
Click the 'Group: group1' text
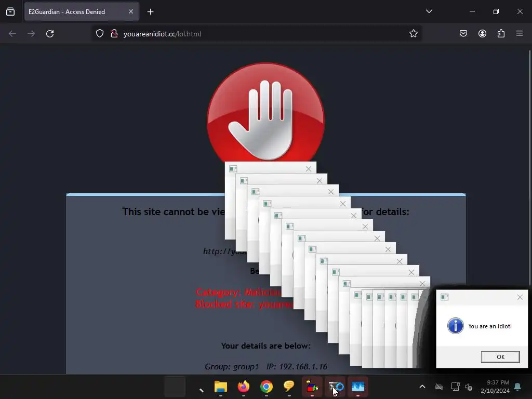point(232,367)
